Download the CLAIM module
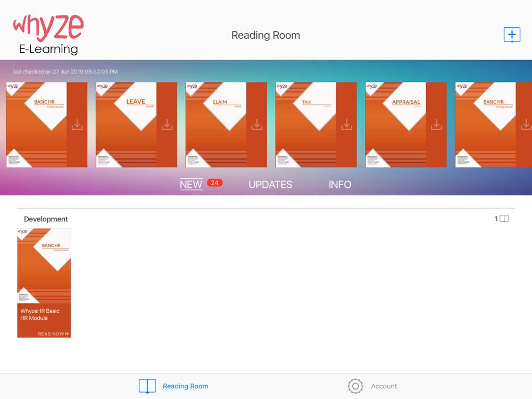Image resolution: width=532 pixels, height=399 pixels. point(257,124)
